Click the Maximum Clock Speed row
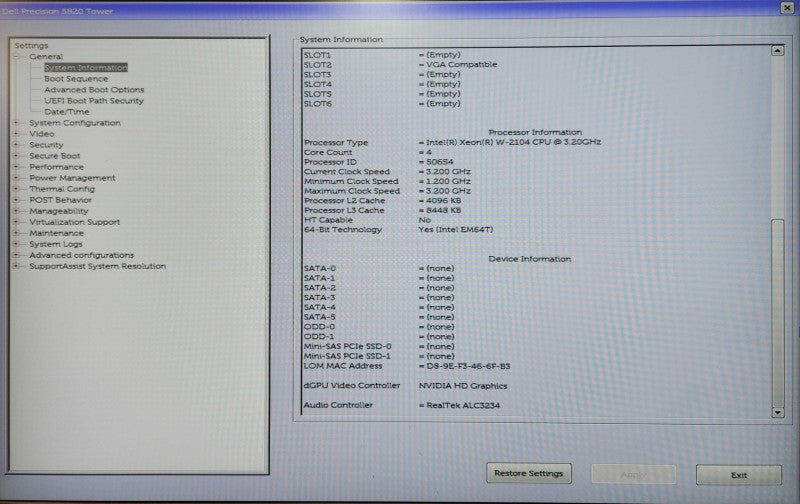This screenshot has height=504, width=800. coord(387,191)
